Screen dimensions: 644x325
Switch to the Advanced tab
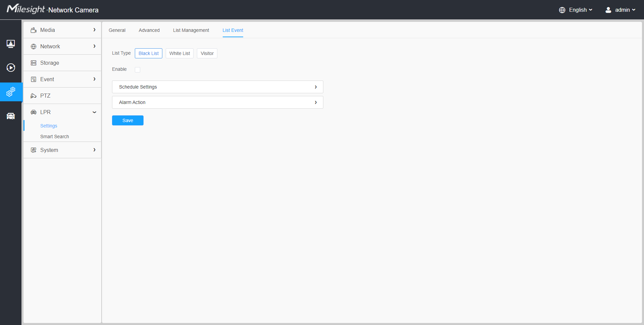pos(149,30)
